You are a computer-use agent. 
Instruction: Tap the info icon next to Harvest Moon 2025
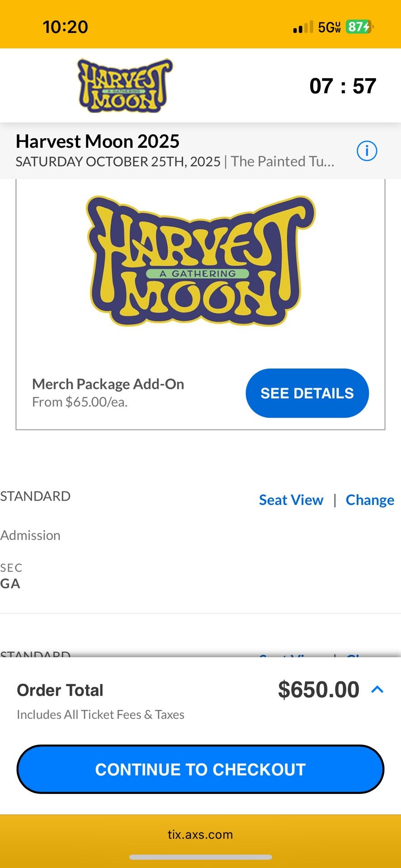tap(367, 151)
